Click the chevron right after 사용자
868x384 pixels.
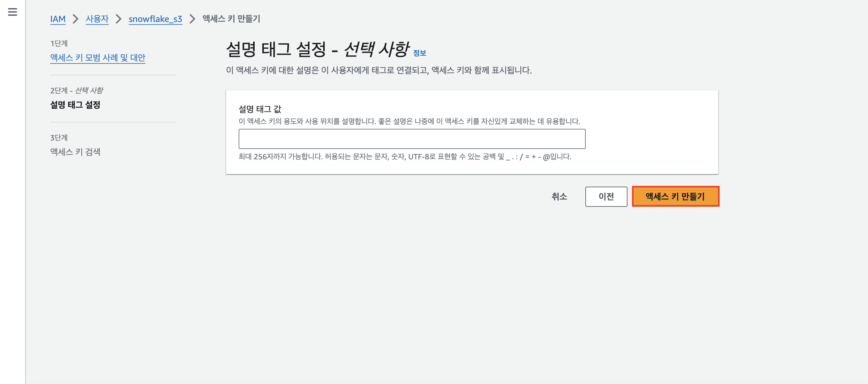tap(118, 19)
